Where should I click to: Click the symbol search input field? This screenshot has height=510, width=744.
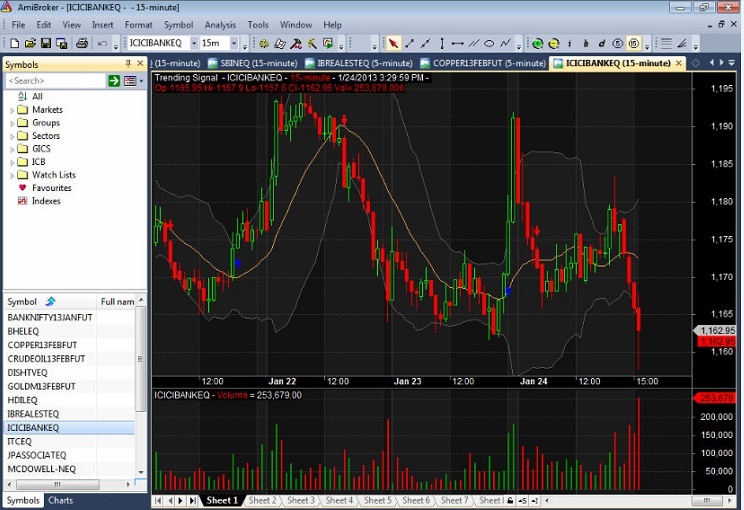pos(56,81)
